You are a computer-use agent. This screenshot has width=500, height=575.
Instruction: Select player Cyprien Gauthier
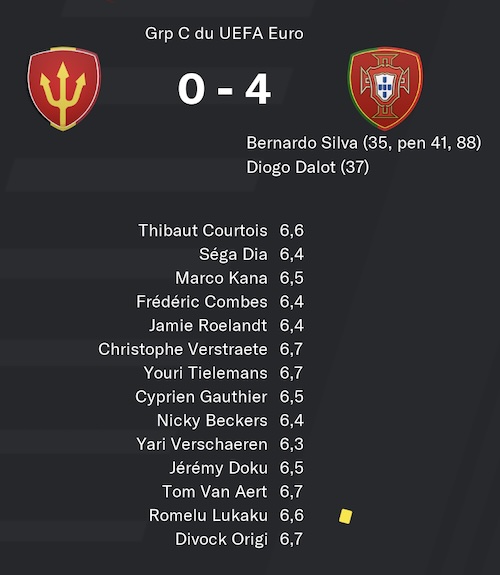pos(201,397)
